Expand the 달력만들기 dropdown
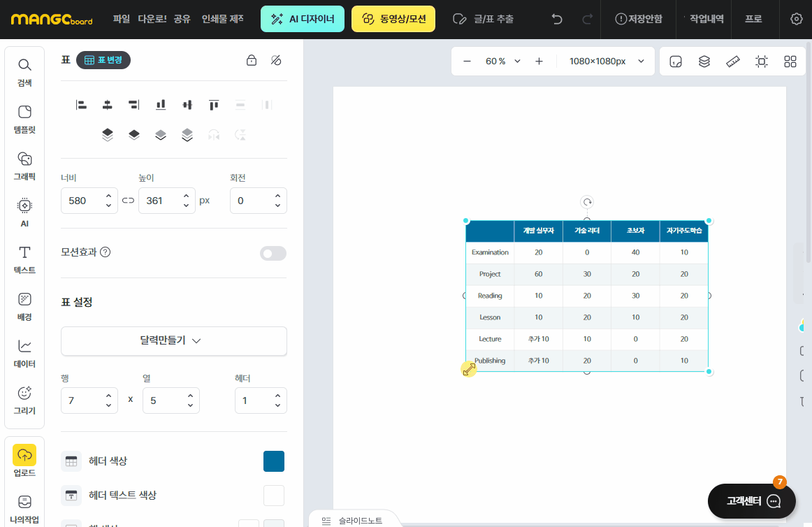 click(x=174, y=340)
